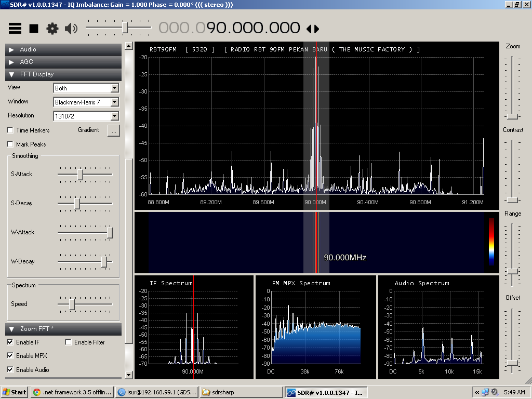This screenshot has width=532, height=399.
Task: Click the 90.400M frequency axis label
Action: (368, 202)
